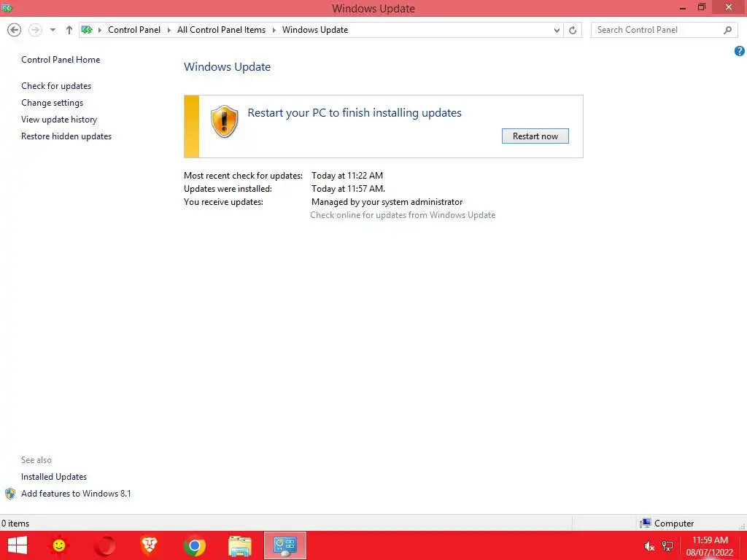Viewport: 747px width, 560px height.
Task: Click the search magnifier icon
Action: pyautogui.click(x=727, y=30)
